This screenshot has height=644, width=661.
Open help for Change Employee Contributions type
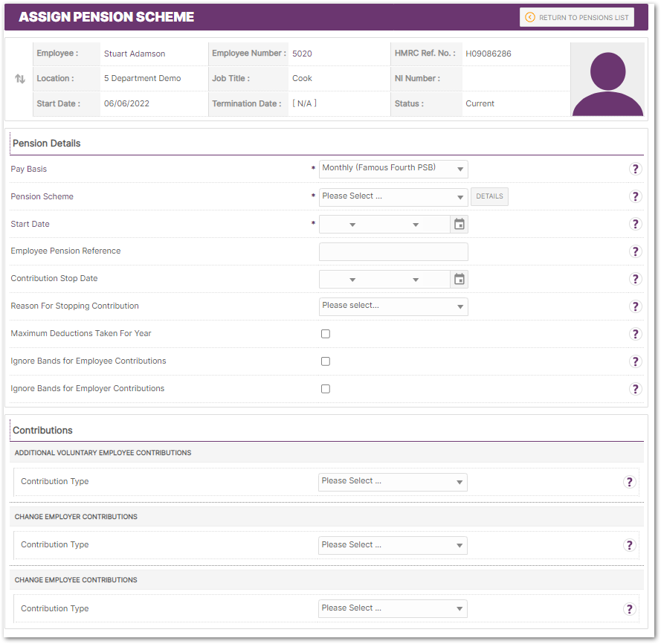(630, 609)
